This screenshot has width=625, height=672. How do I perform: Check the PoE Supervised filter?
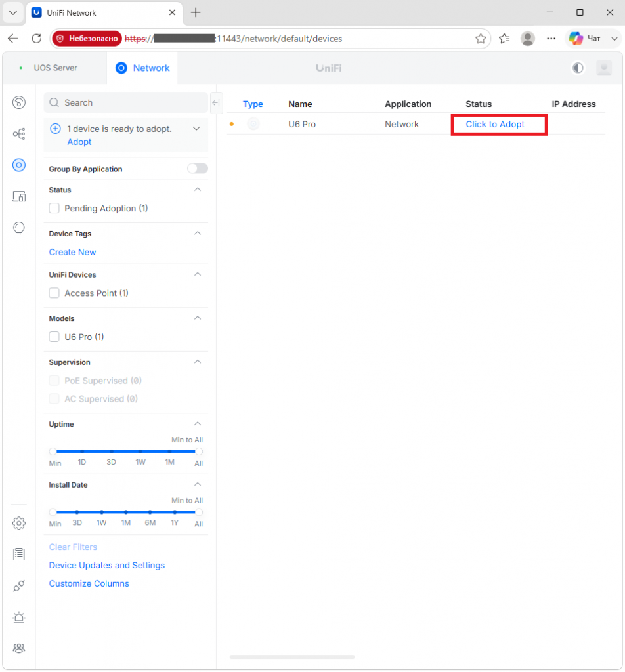tap(54, 381)
